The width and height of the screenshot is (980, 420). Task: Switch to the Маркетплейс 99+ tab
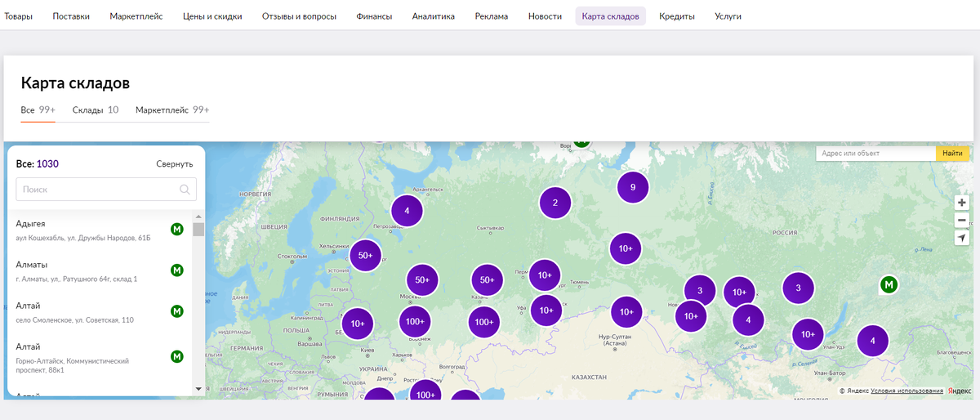coord(172,109)
